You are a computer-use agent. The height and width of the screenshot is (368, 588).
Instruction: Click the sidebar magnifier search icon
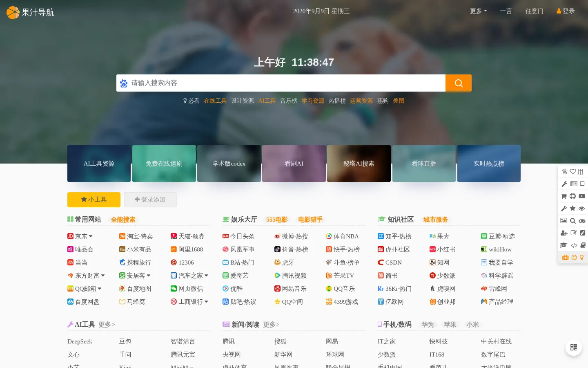coord(573,221)
